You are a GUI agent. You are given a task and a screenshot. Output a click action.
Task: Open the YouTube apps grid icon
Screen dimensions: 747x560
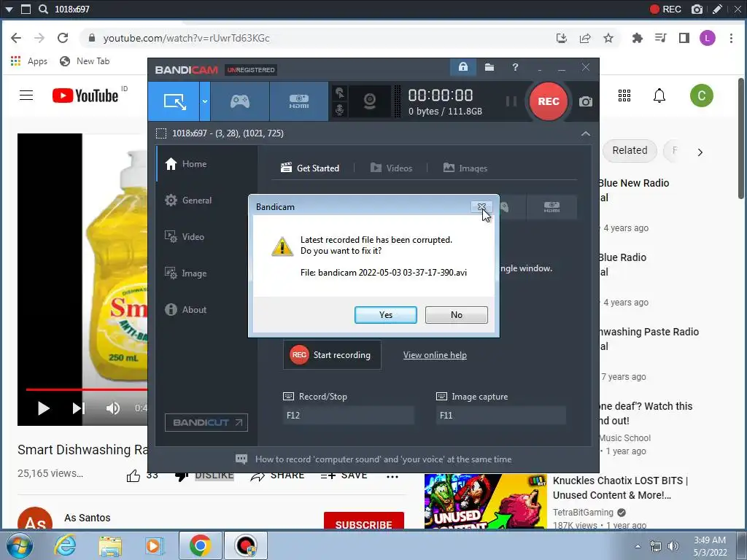pos(624,96)
